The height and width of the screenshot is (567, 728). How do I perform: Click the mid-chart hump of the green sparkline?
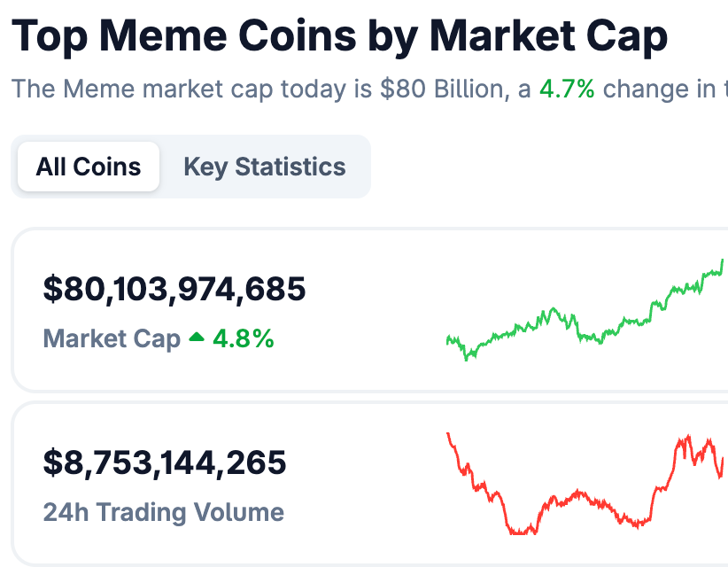pos(553,309)
